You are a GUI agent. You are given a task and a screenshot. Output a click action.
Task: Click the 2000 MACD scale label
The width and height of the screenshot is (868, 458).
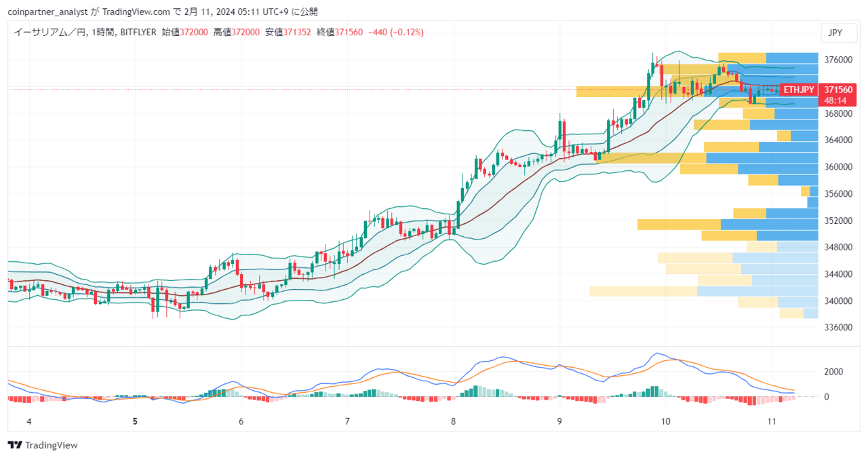coord(833,372)
